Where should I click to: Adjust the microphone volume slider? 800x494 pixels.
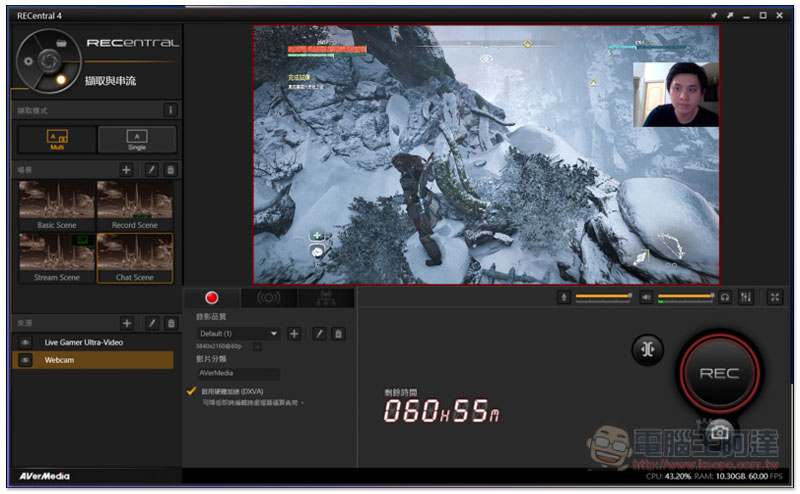tap(604, 297)
